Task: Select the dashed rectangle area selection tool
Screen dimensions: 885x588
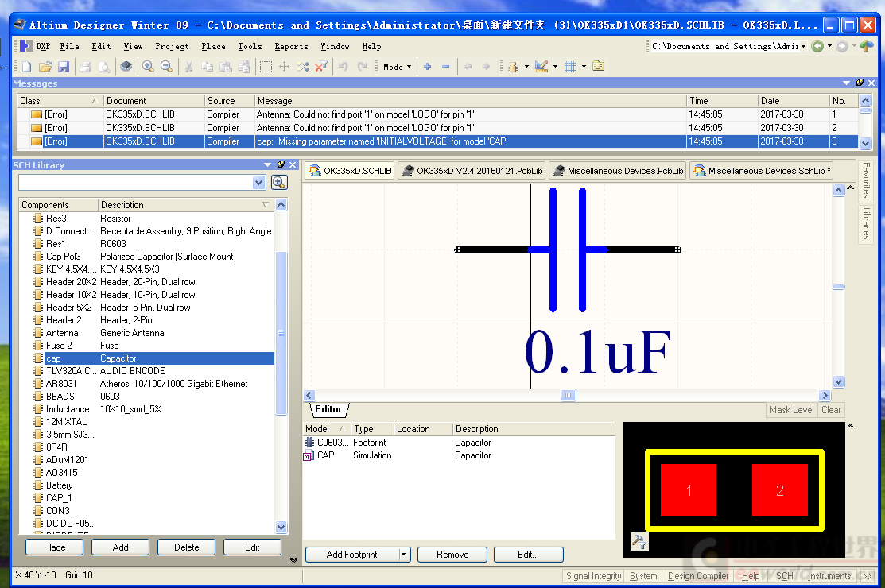Action: coord(266,67)
